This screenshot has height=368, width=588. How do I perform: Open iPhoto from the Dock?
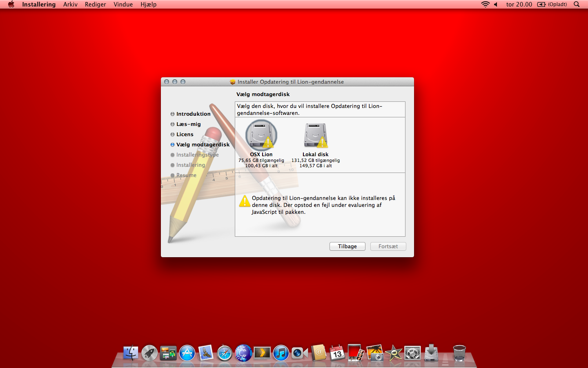[375, 353]
